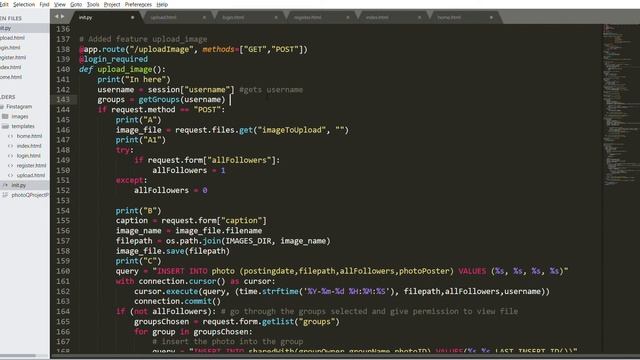Open the Selection menu
This screenshot has height=360, width=640.
24,4
